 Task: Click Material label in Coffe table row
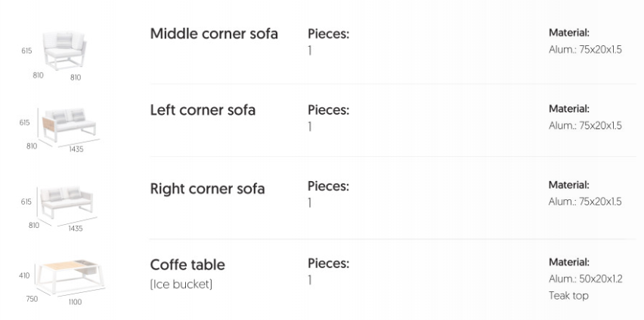(568, 263)
